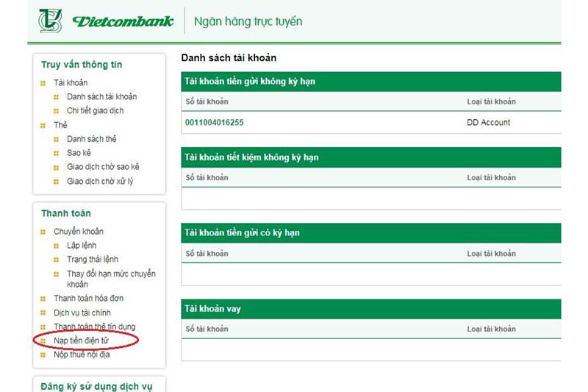
Task: Click bullet icon beside Giao dịch chờ xử lý
Action: [x=57, y=182]
